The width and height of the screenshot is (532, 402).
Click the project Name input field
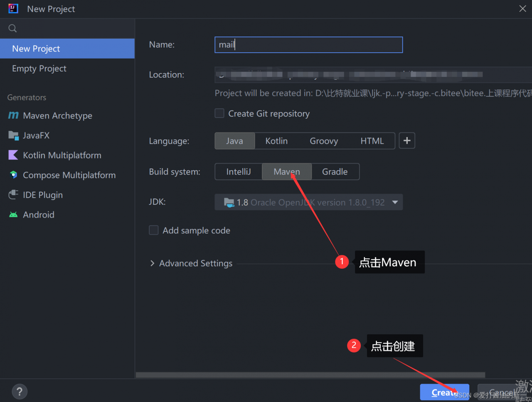(x=309, y=45)
